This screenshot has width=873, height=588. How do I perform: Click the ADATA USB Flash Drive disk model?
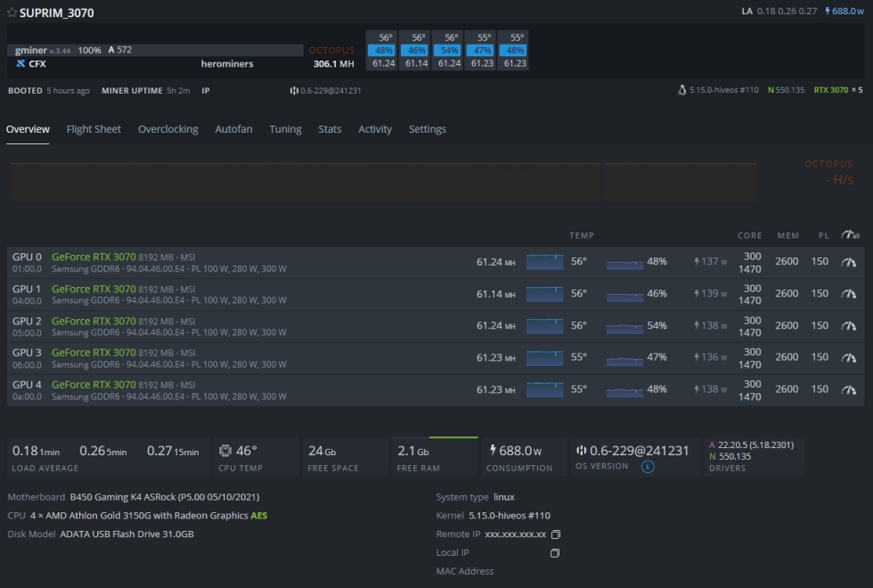click(x=126, y=534)
